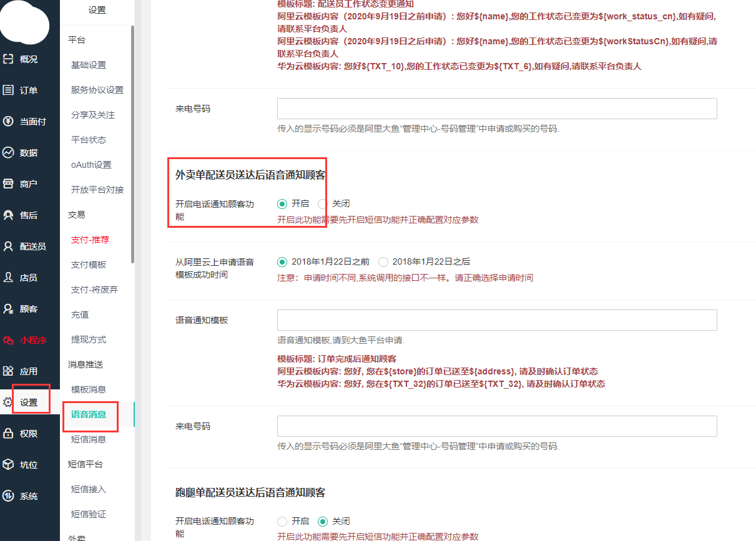This screenshot has height=541, width=756.
Task: Click the 平台 section header
Action: pyautogui.click(x=77, y=40)
